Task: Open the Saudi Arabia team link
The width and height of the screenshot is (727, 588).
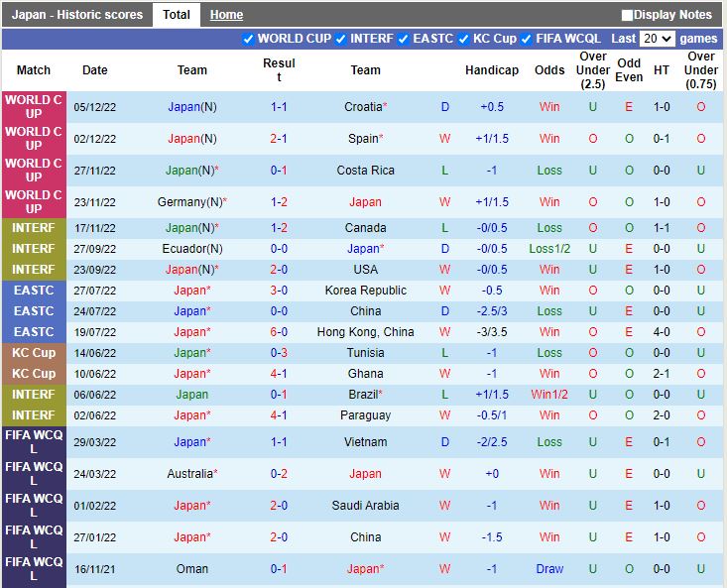Action: tap(365, 506)
